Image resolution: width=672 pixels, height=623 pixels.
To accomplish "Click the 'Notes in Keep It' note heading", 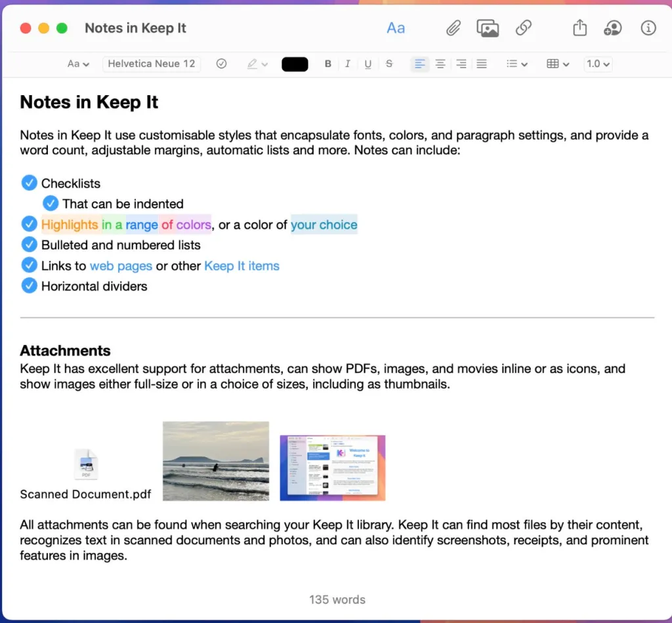I will click(x=89, y=102).
